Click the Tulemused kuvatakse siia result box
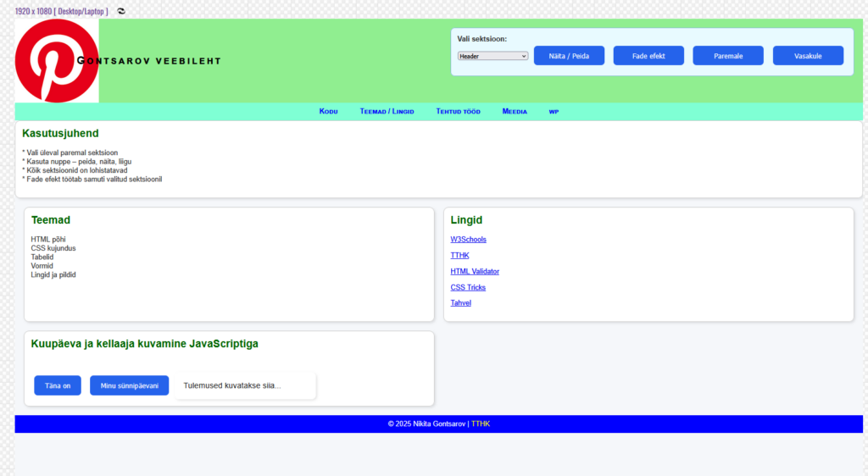The width and height of the screenshot is (868, 476). tap(246, 385)
